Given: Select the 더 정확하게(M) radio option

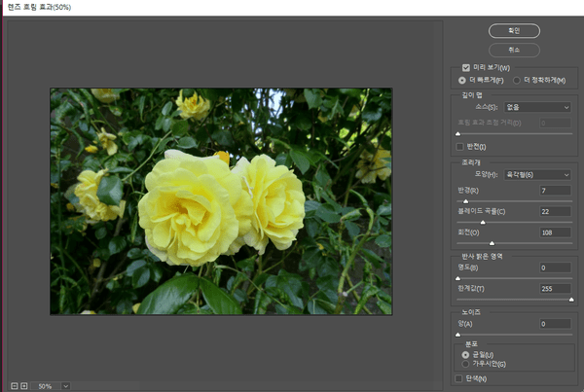Looking at the screenshot, I should tap(517, 80).
